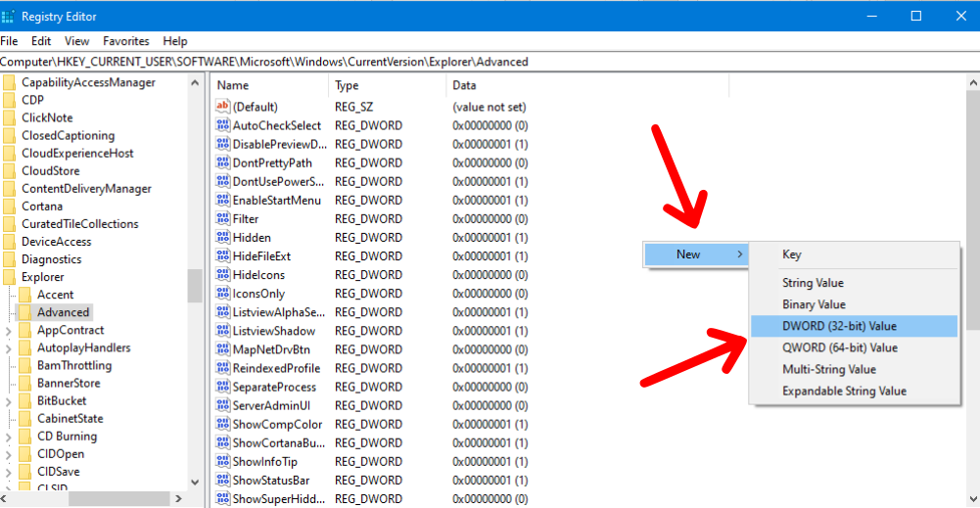Click the HideFileExt value icon
The width and height of the screenshot is (980, 508).
(222, 256)
